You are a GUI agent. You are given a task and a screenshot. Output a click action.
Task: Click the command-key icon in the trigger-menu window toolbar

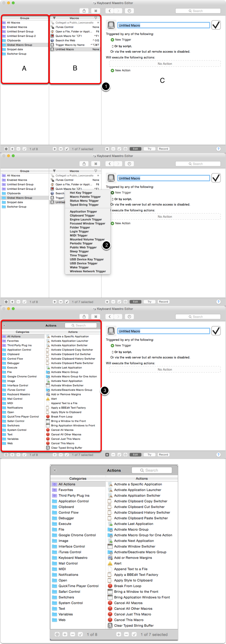pos(96,164)
